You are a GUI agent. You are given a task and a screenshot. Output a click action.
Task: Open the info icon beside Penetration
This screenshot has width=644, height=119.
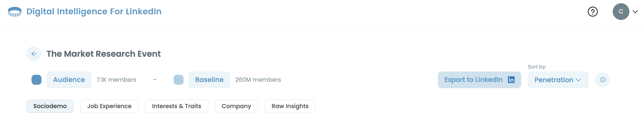(x=603, y=80)
